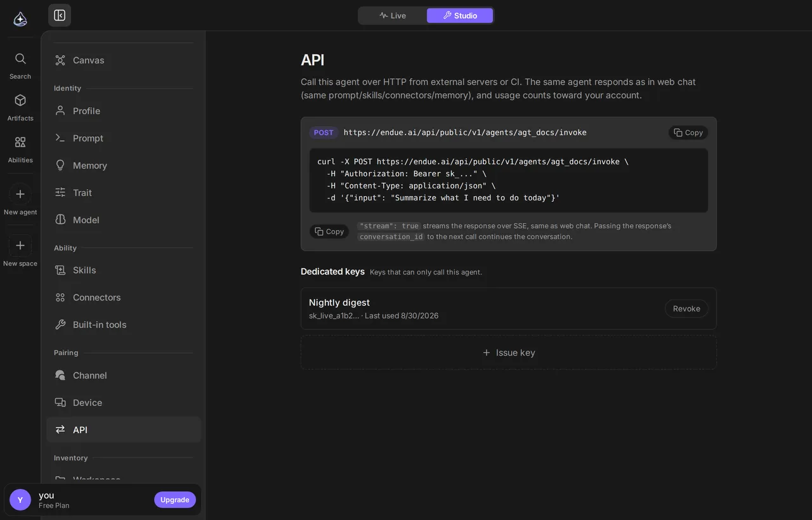Click the Nightly digest key name
812x520 pixels.
tap(339, 302)
